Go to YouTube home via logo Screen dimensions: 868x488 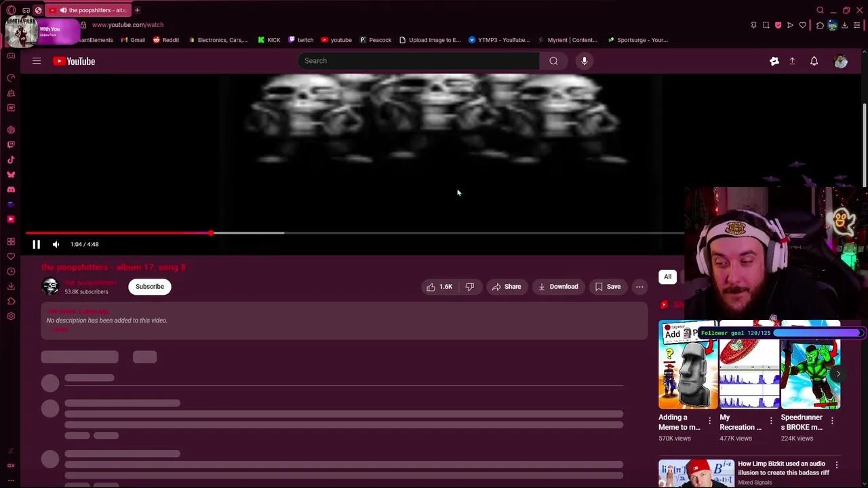[x=75, y=61]
